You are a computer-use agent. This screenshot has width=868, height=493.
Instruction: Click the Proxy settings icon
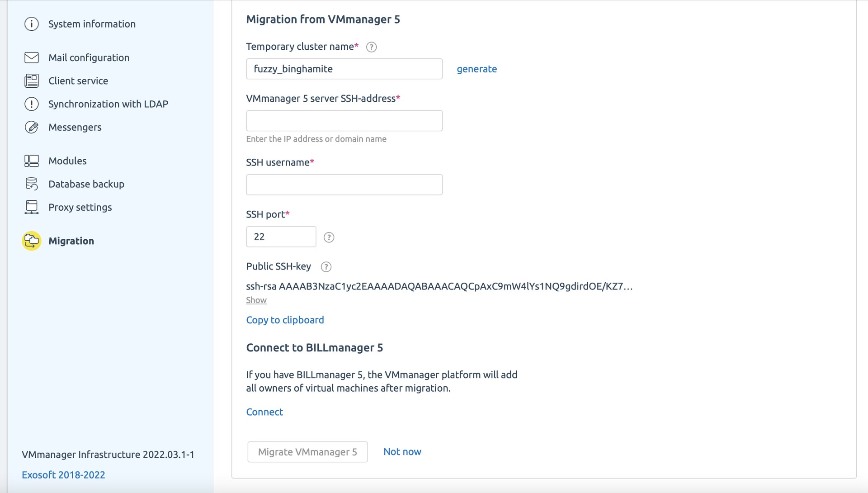(x=32, y=207)
